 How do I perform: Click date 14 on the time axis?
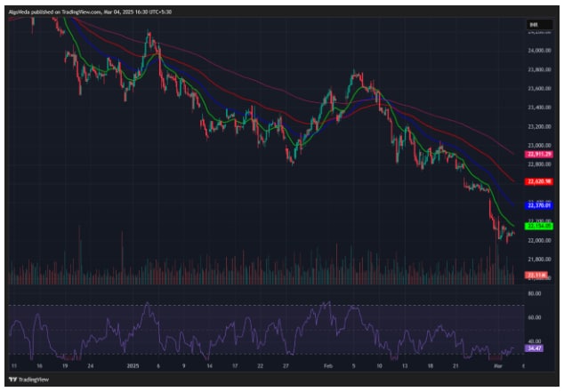click(209, 366)
